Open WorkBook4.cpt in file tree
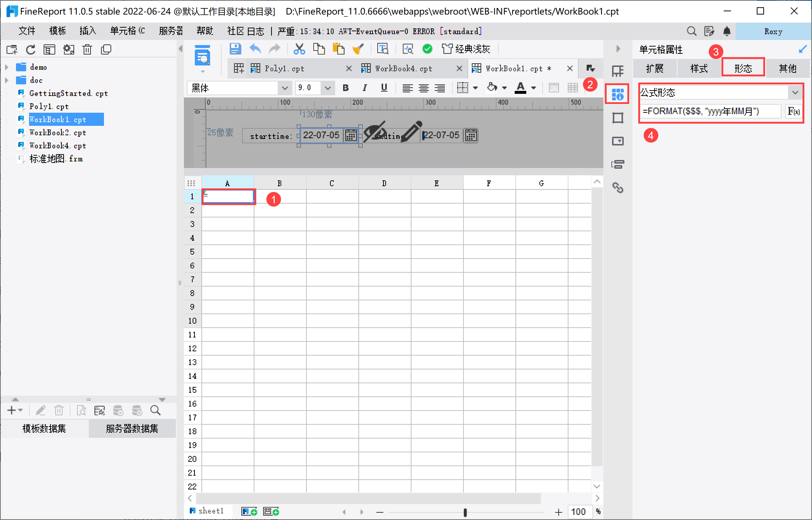812x520 pixels. click(57, 145)
